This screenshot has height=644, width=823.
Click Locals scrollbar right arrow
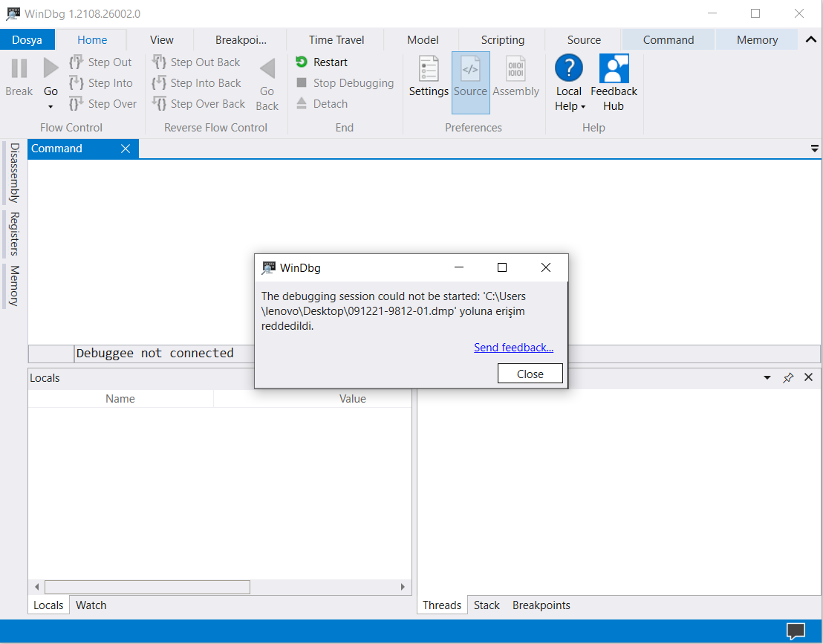click(x=403, y=587)
